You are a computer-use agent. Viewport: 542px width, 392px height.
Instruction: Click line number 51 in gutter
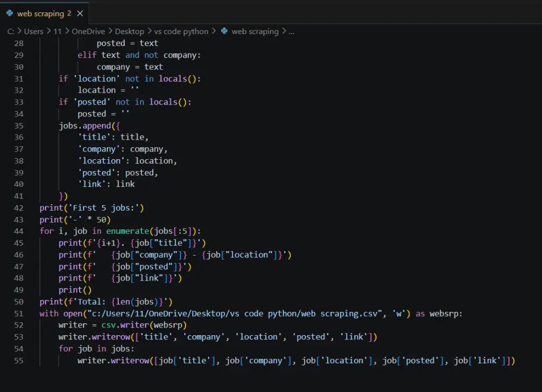(18, 313)
